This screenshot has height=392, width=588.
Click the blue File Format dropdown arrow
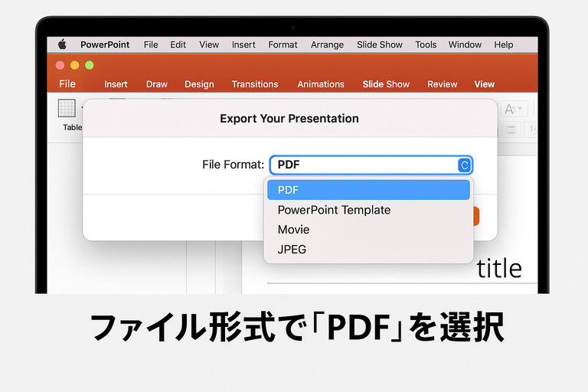464,165
